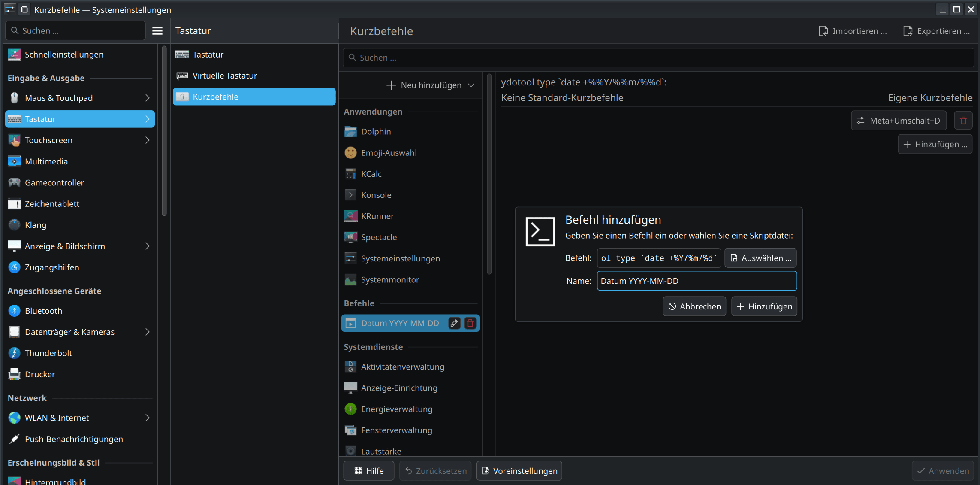
Task: Click the Auswählen script file button
Action: pyautogui.click(x=760, y=258)
